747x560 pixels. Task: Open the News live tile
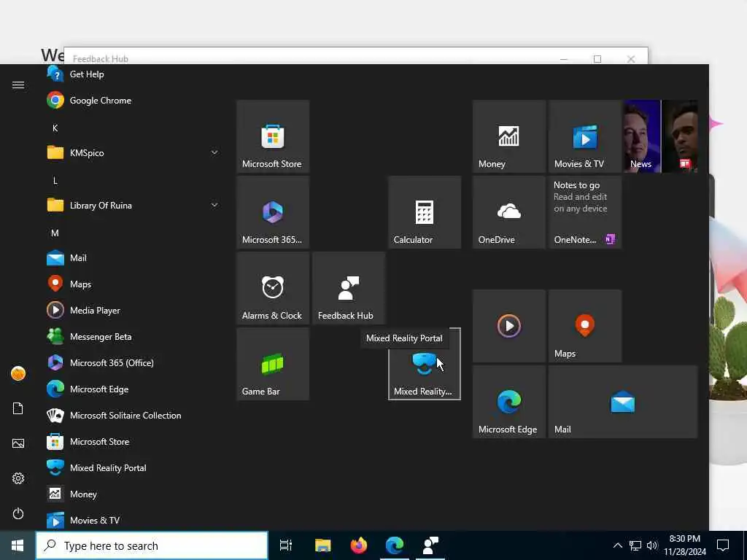pos(661,136)
